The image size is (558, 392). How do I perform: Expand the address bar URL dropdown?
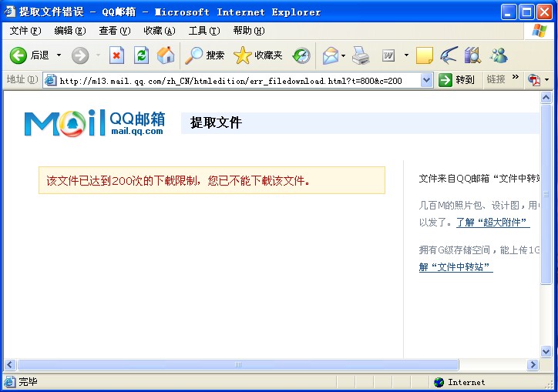click(427, 80)
